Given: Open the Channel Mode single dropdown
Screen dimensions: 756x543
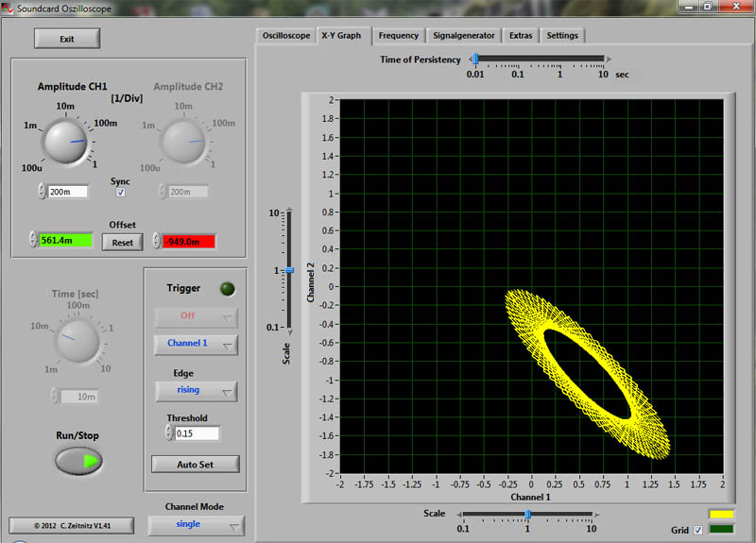Looking at the screenshot, I should point(196,524).
